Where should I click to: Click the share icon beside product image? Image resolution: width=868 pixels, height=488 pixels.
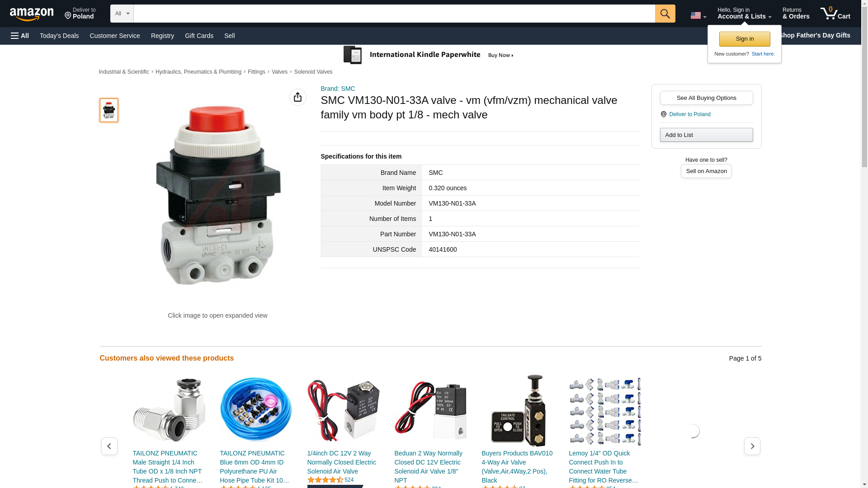(x=297, y=97)
